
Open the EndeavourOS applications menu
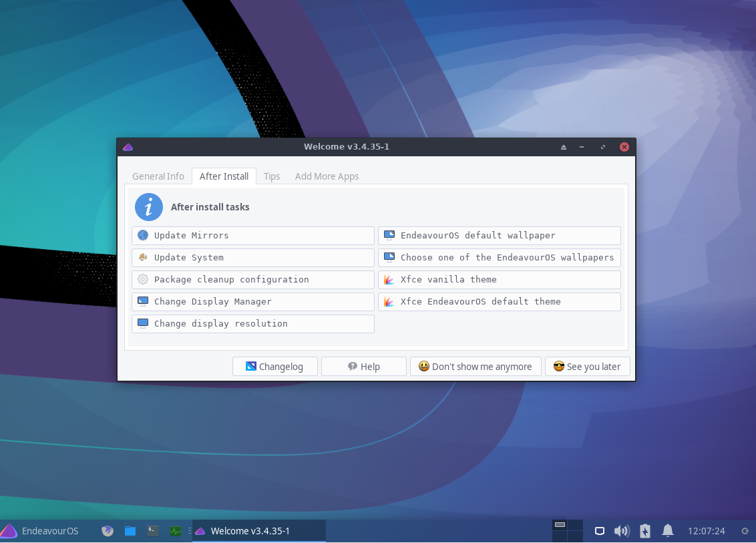click(39, 531)
